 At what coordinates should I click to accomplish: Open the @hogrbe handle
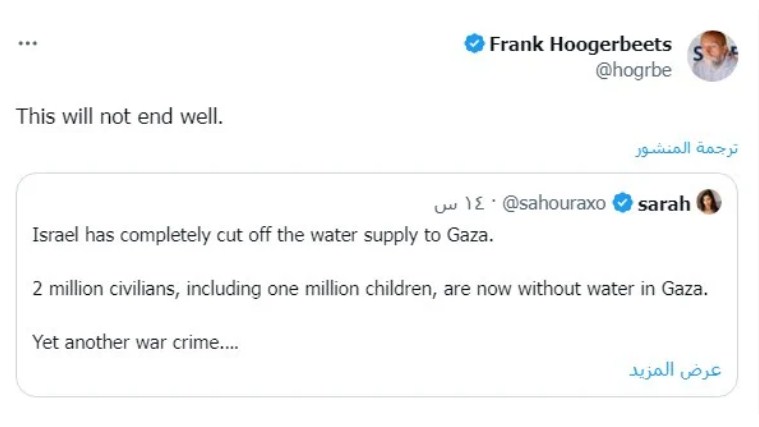634,71
